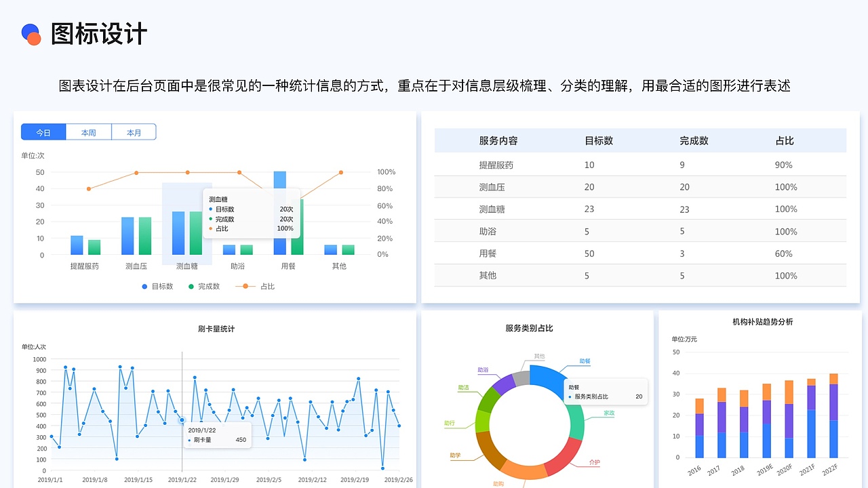Screen dimensions: 868x488
Task: Select the 测血糖 row label in the table
Action: [x=492, y=209]
